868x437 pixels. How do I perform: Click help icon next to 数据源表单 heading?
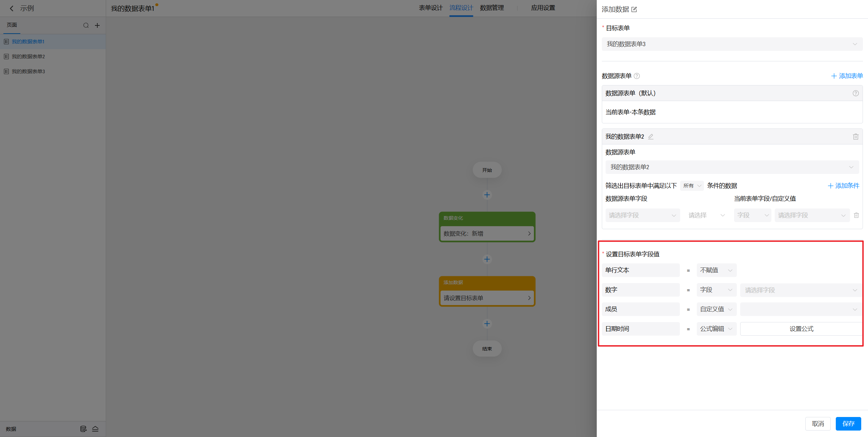tap(637, 76)
